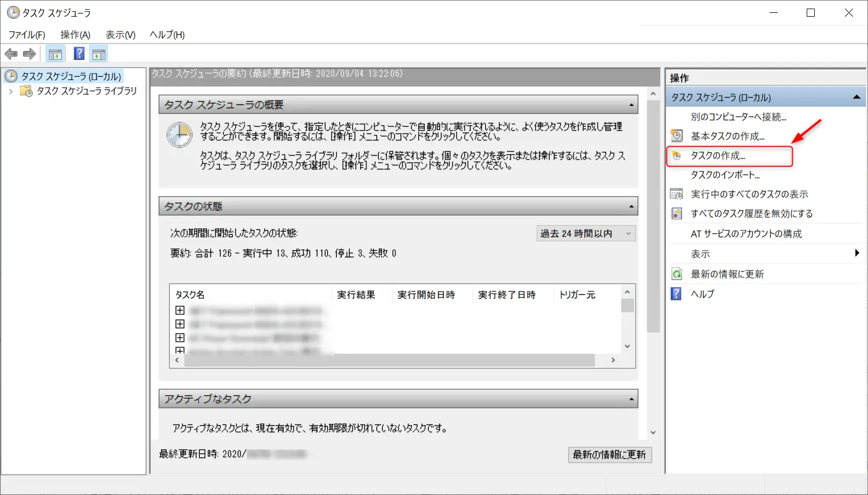
Task: Click 別のコンピューターへ接続... action
Action: (x=738, y=117)
